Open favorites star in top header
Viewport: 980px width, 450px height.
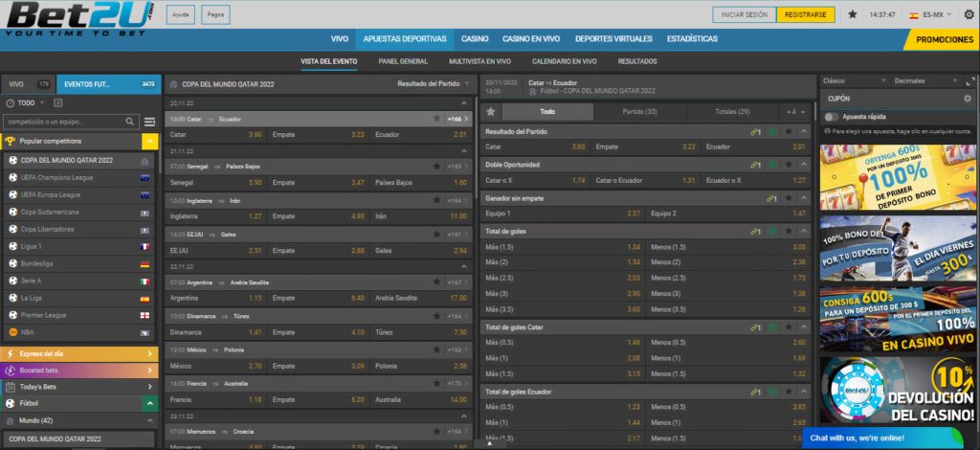(x=852, y=15)
